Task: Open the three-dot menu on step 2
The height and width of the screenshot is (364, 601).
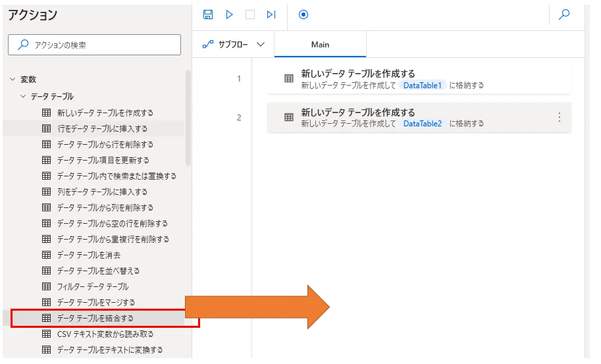Action: pos(560,117)
